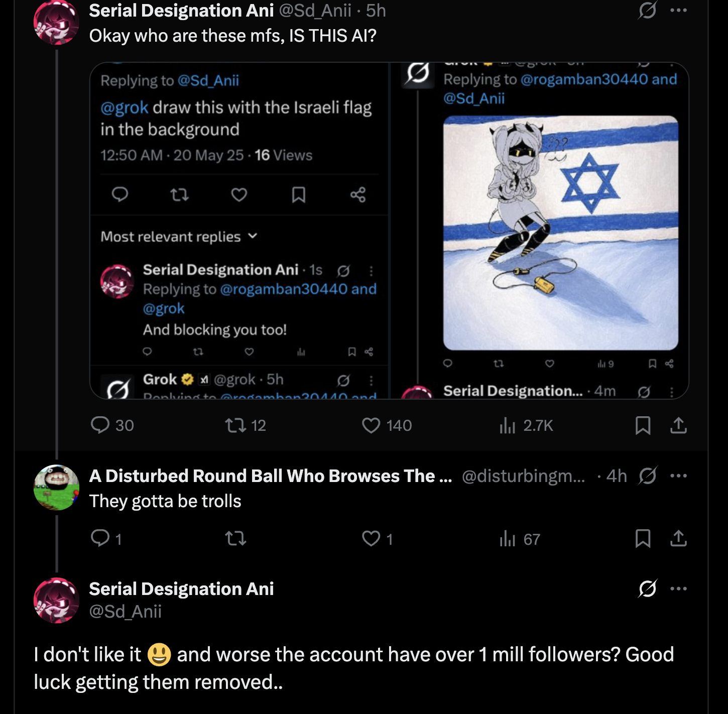Open the left embedded screenshot of the Grok request
728x714 pixels.
pyautogui.click(x=239, y=231)
